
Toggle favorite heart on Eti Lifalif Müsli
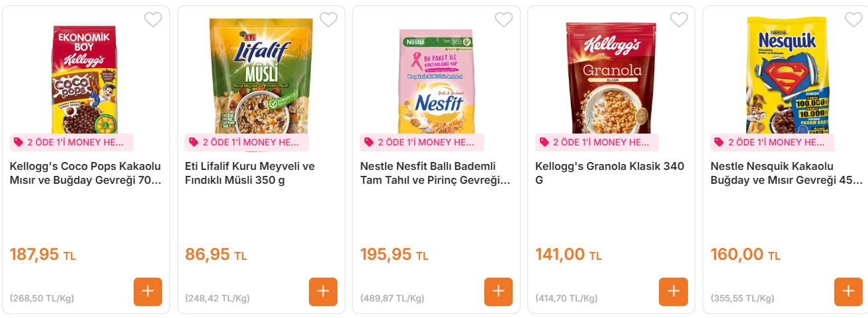(x=328, y=20)
